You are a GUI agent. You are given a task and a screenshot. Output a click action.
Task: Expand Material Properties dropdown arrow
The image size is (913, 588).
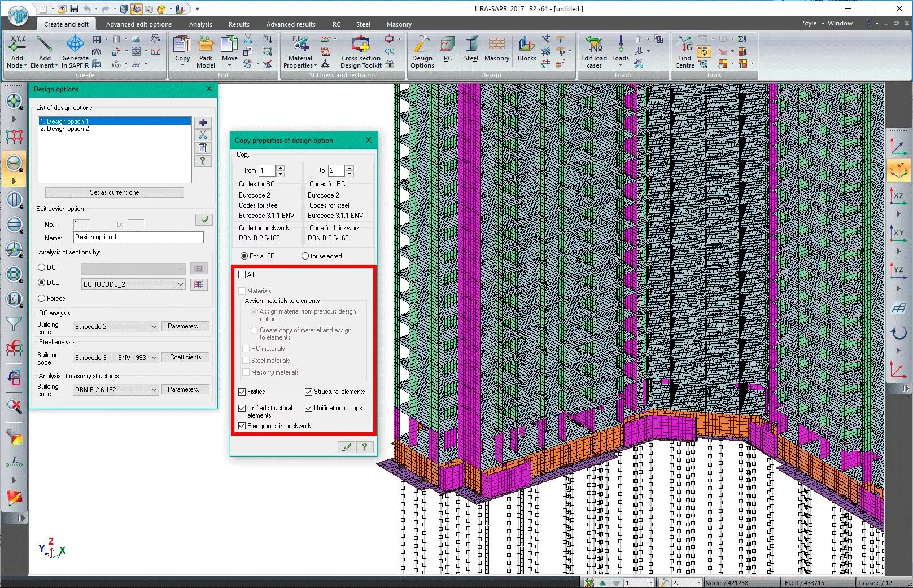point(315,66)
